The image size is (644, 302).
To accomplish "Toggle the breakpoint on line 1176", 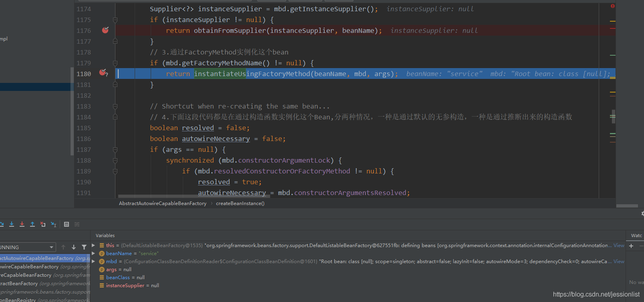I will (105, 30).
